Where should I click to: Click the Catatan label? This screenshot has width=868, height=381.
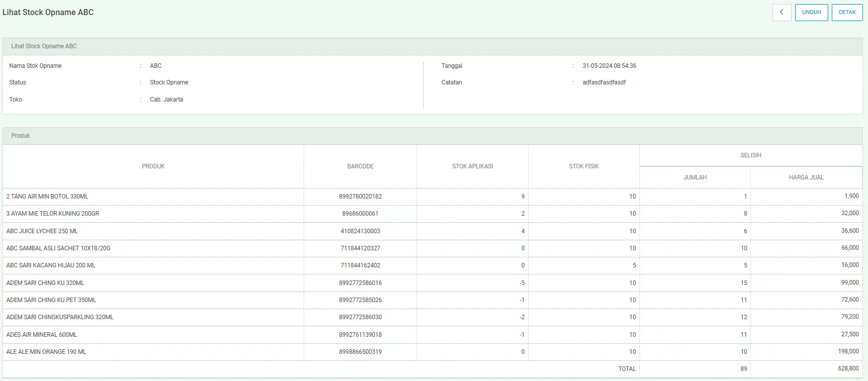pyautogui.click(x=451, y=82)
